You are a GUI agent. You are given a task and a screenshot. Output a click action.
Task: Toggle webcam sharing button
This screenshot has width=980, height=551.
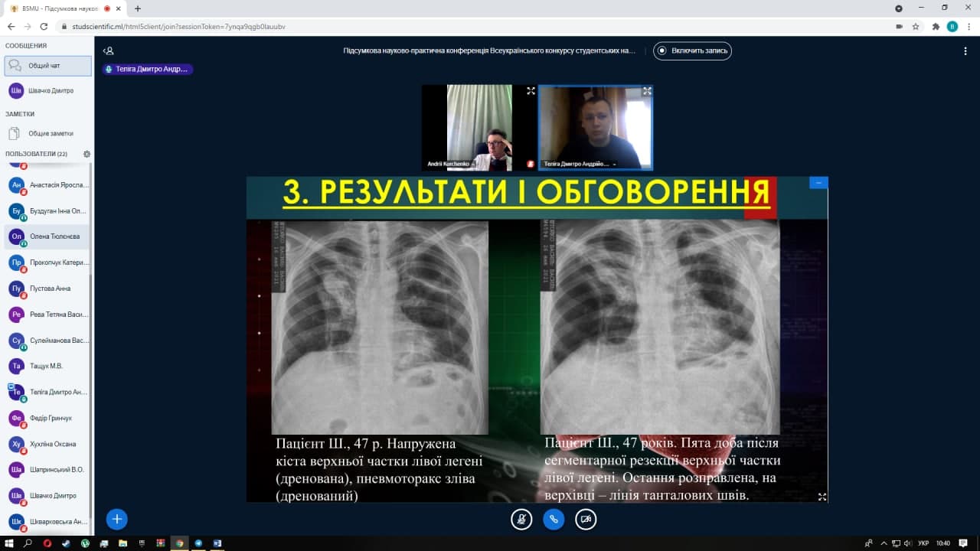(x=586, y=519)
